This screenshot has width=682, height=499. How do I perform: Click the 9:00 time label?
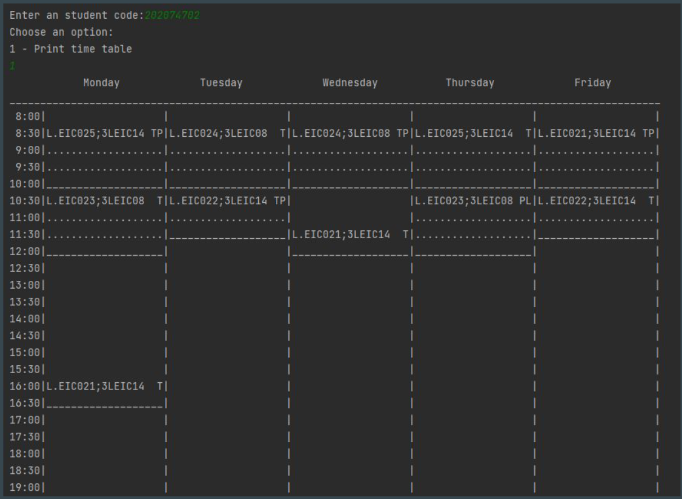(27, 150)
